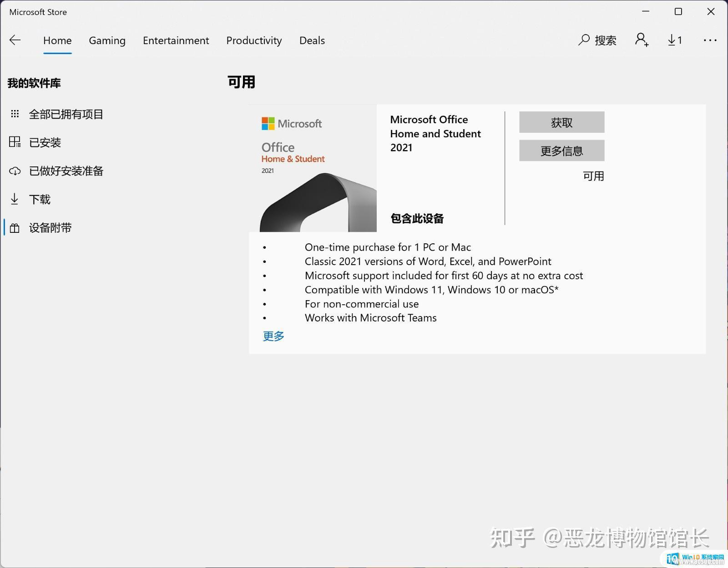Click the 获取 button
Image resolution: width=728 pixels, height=568 pixels.
(x=561, y=122)
